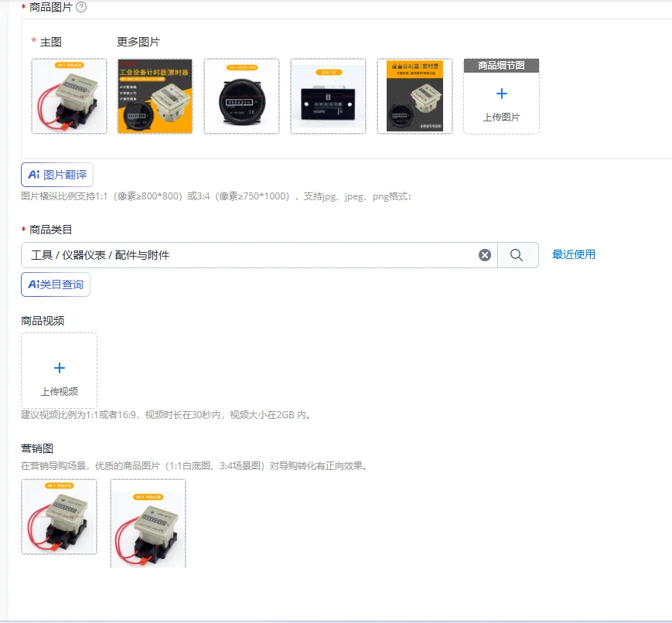This screenshot has height=623, width=672.
Task: Click the plus icon to upload 商品细节图
Action: coord(501,94)
